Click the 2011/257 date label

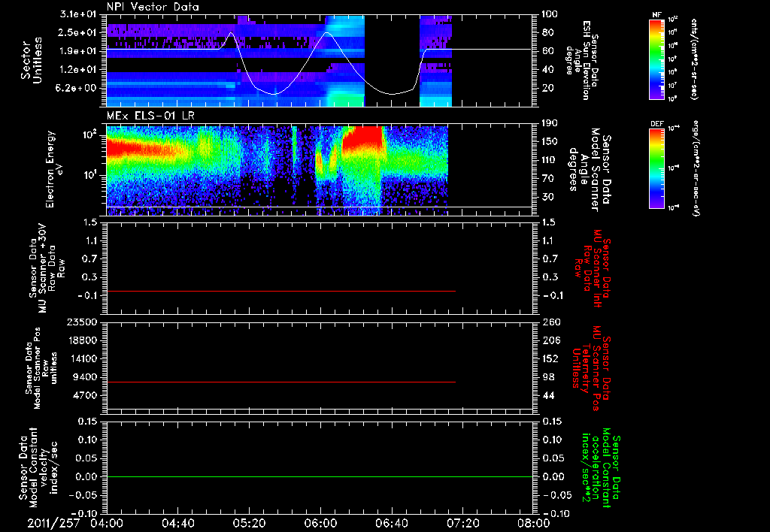[x=53, y=523]
